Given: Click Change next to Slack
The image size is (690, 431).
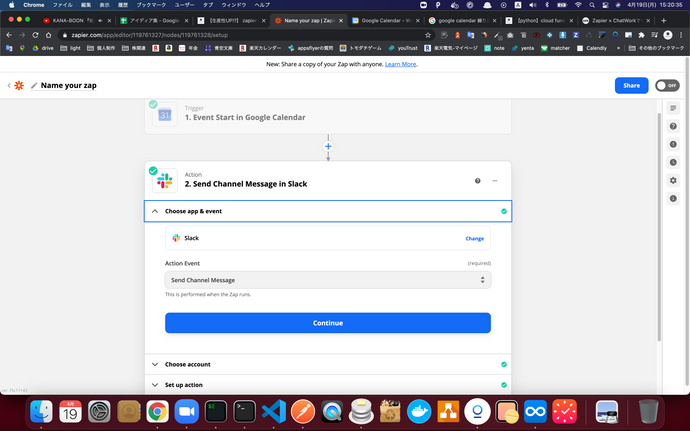Looking at the screenshot, I should pyautogui.click(x=474, y=239).
